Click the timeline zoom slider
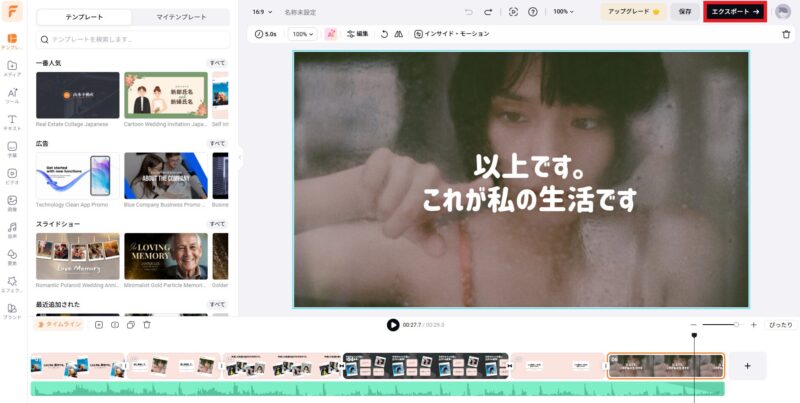The image size is (800, 403). coord(720,325)
